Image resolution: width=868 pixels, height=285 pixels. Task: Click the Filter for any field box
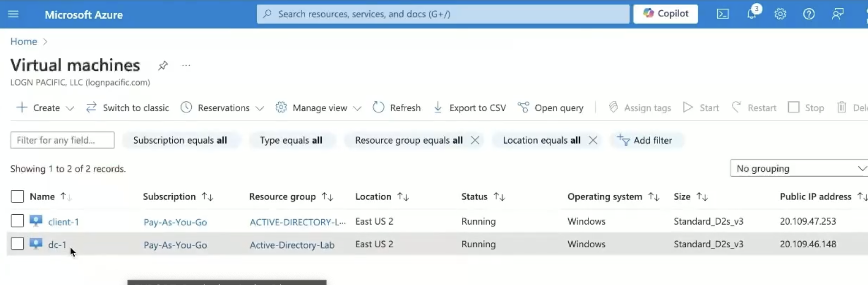[x=62, y=141]
